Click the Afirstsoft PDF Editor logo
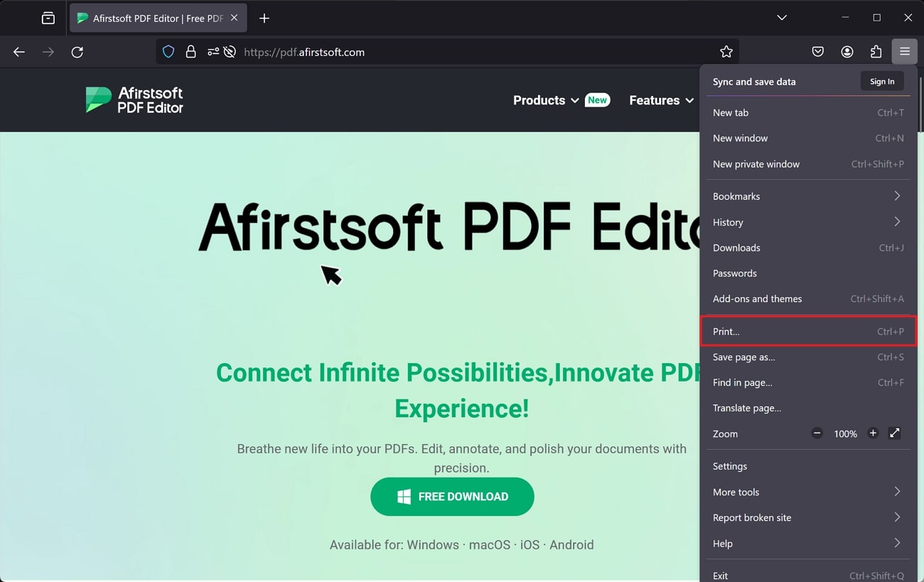924x582 pixels. point(134,100)
